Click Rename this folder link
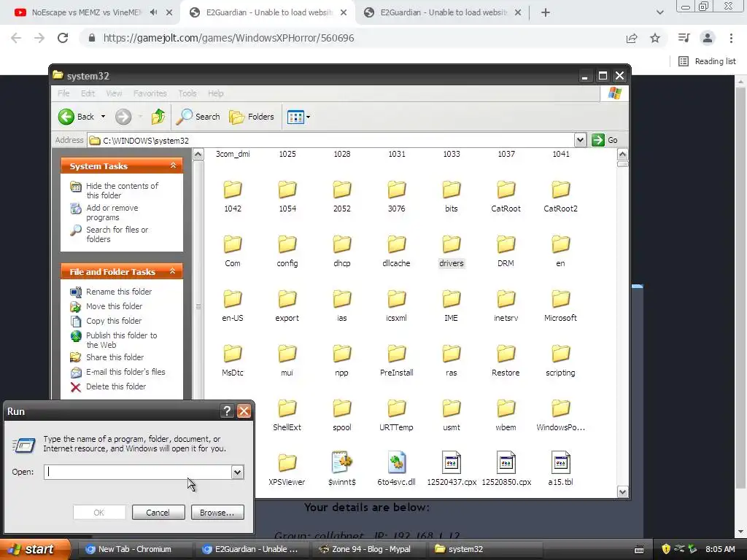 pyautogui.click(x=119, y=292)
